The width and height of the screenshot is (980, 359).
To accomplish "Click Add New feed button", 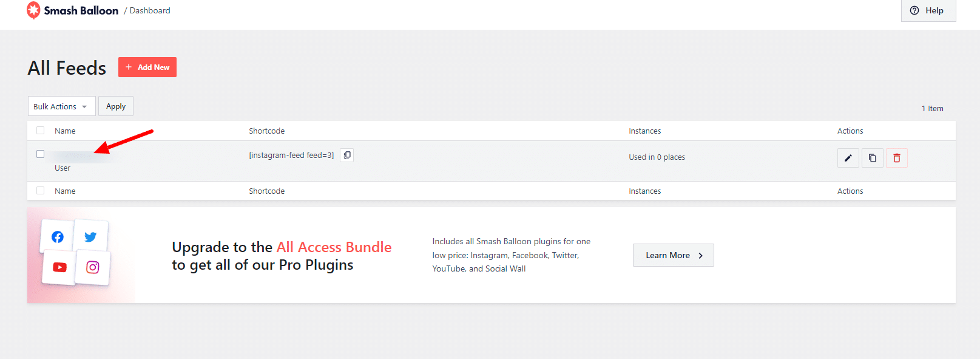I will (147, 67).
